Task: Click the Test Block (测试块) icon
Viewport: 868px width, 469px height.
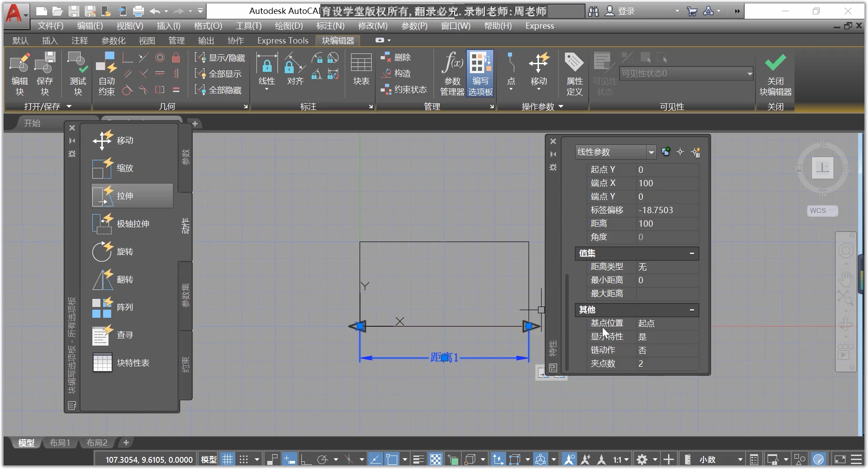Action: 78,74
